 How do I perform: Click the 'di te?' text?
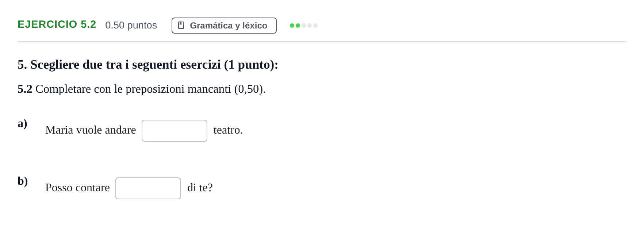[200, 188]
